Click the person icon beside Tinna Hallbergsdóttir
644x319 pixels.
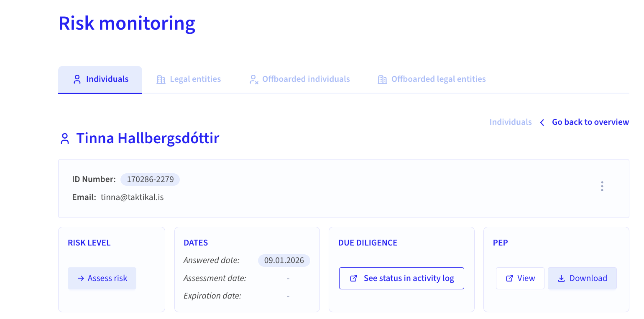(x=65, y=139)
